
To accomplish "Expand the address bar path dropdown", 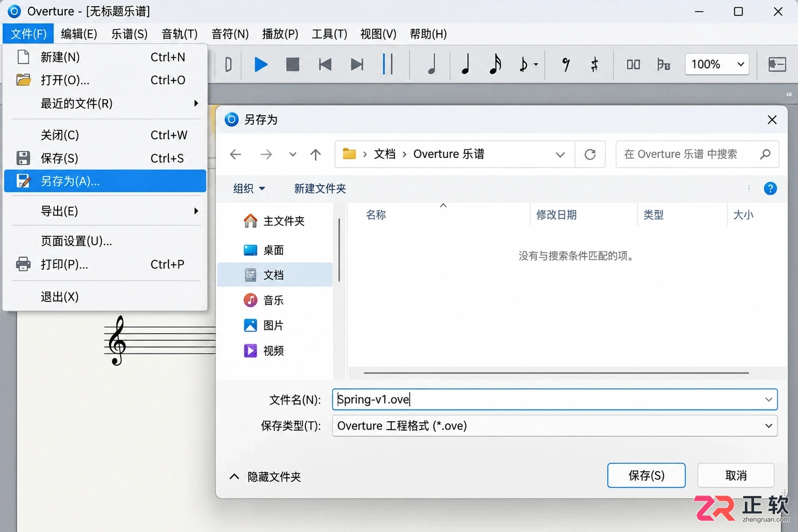I will (x=560, y=155).
